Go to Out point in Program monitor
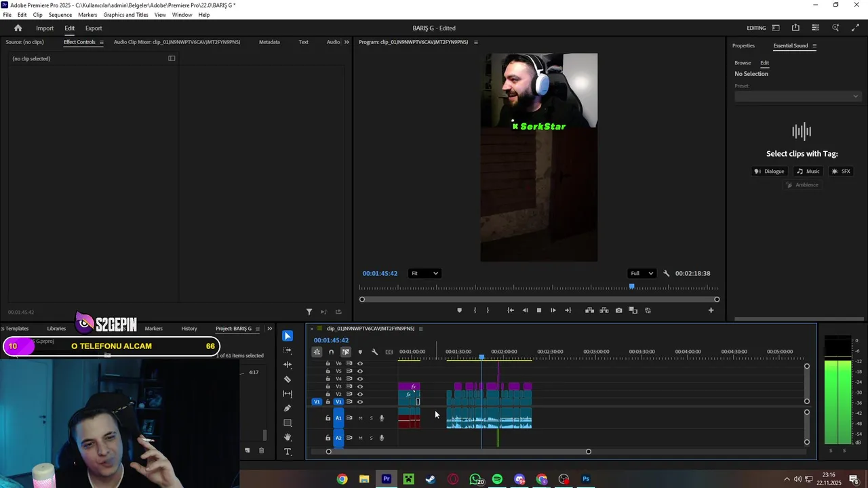The image size is (868, 488). (568, 310)
